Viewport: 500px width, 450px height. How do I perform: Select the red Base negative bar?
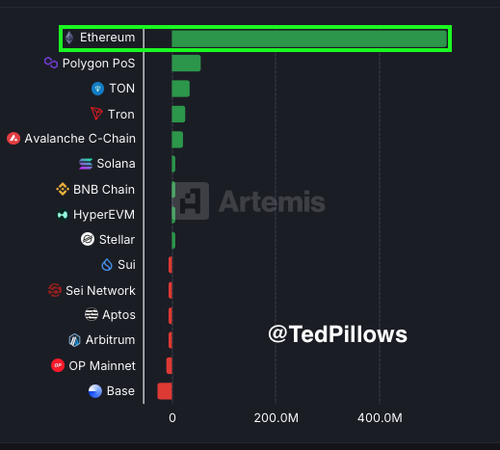[x=165, y=391]
